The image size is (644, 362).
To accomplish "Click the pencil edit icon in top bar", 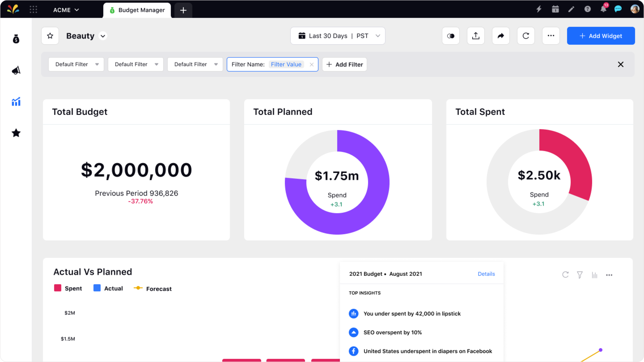I will (571, 9).
